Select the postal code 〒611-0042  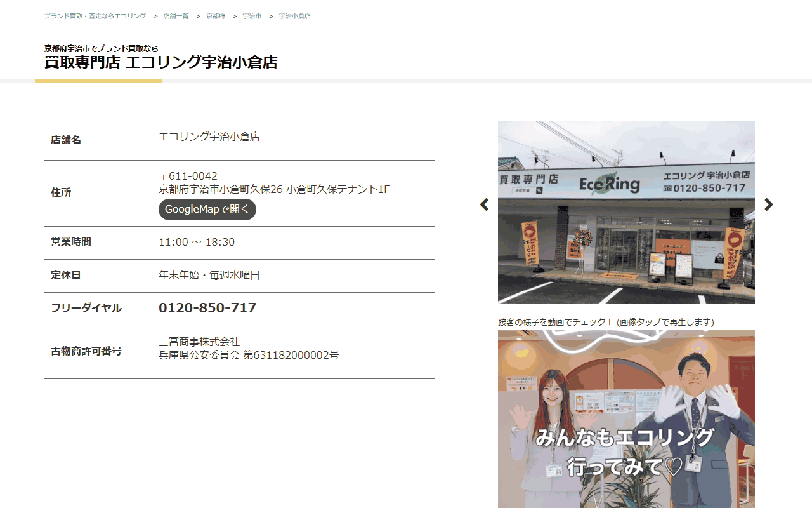tap(188, 176)
